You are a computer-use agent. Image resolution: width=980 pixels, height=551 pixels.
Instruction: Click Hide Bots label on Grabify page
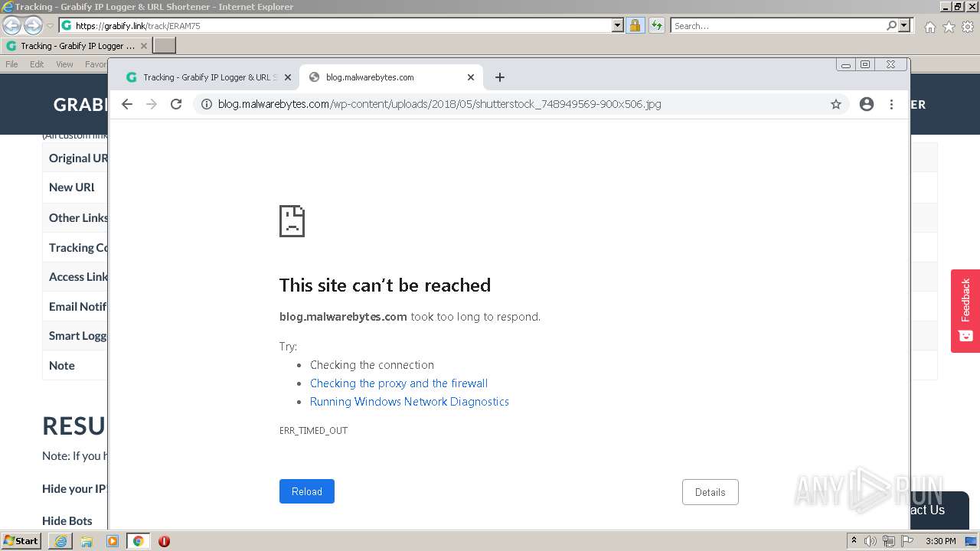pyautogui.click(x=67, y=521)
